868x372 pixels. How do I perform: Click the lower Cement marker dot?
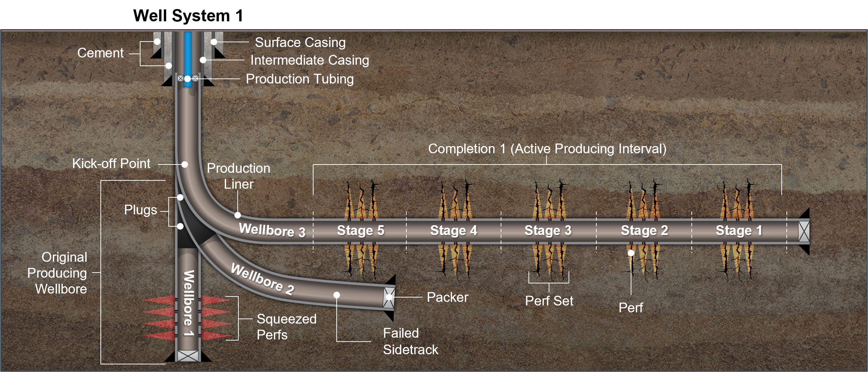(x=169, y=66)
